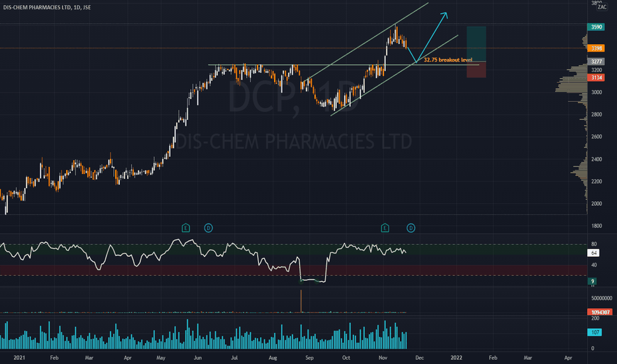Click the '32.75 breakout level' annotation text
Screen dimensions: 617x364
(448, 60)
